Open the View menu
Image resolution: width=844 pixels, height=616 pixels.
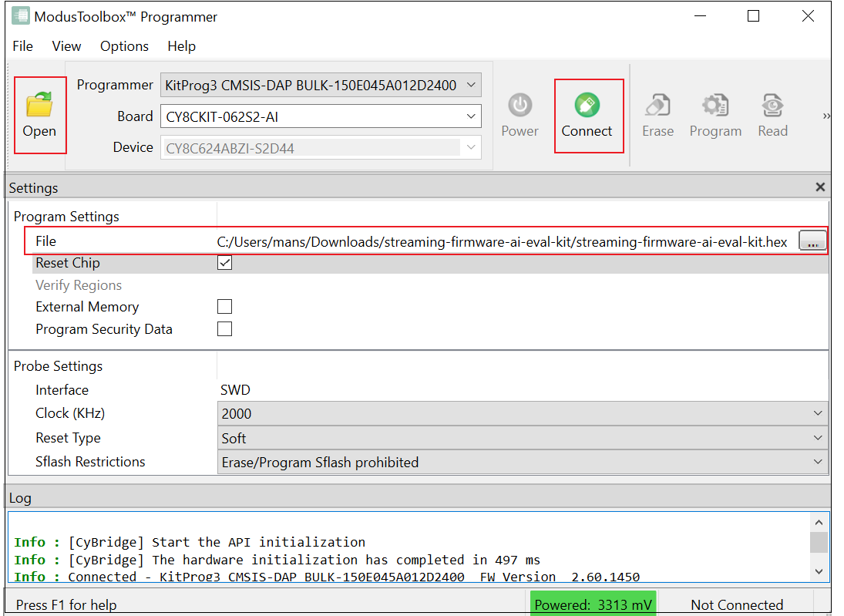point(66,46)
